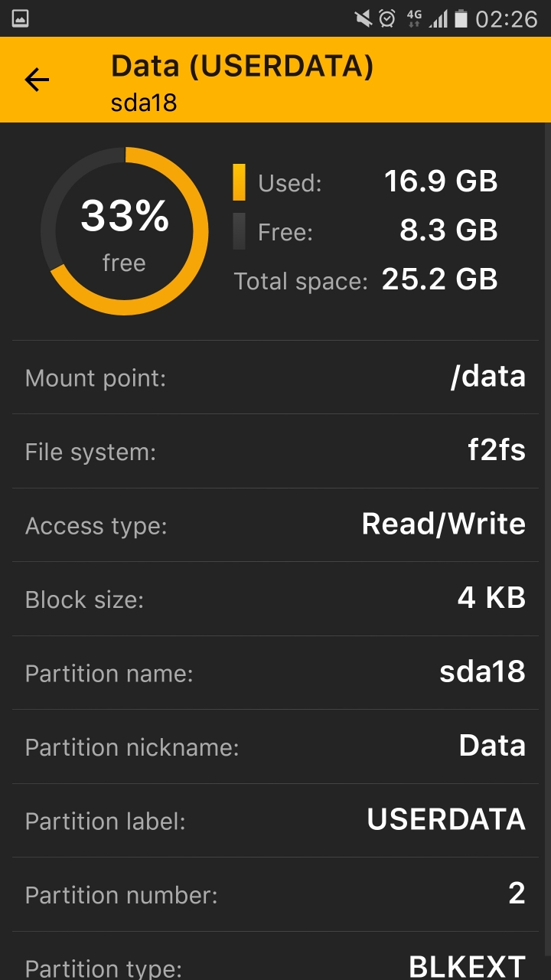Tap the signal strength bars icon
Screen dimensions: 551x980
point(439,18)
